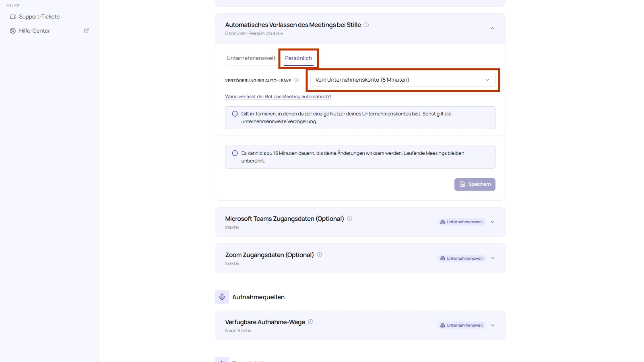
Task: Click info icon in the '15 Minuten' notice
Action: coord(235,153)
